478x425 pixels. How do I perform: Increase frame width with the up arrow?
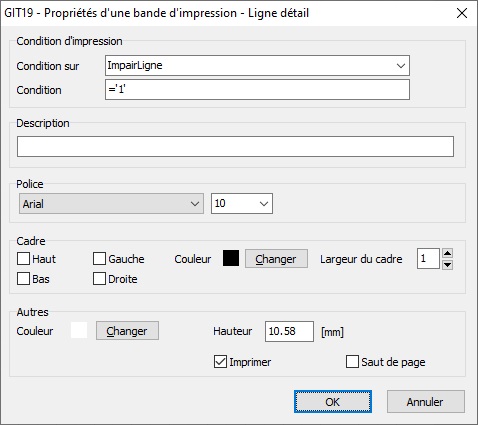pos(447,253)
